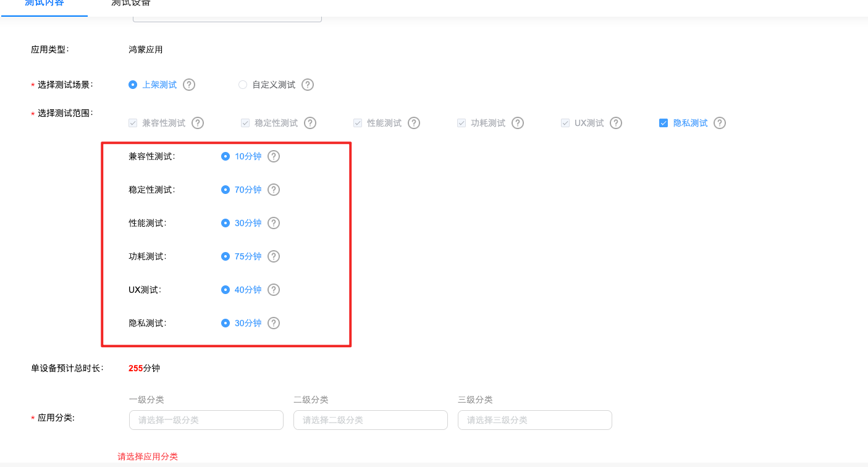The height and width of the screenshot is (467, 868).
Task: Select the 30分钟 radio for 性能测试
Action: click(x=225, y=223)
